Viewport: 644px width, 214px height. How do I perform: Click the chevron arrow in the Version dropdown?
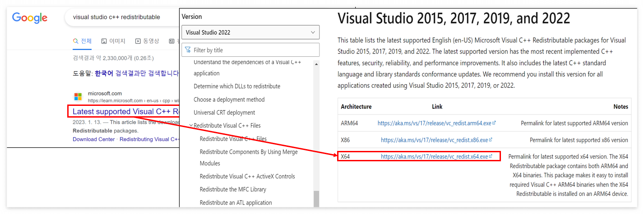click(x=313, y=32)
